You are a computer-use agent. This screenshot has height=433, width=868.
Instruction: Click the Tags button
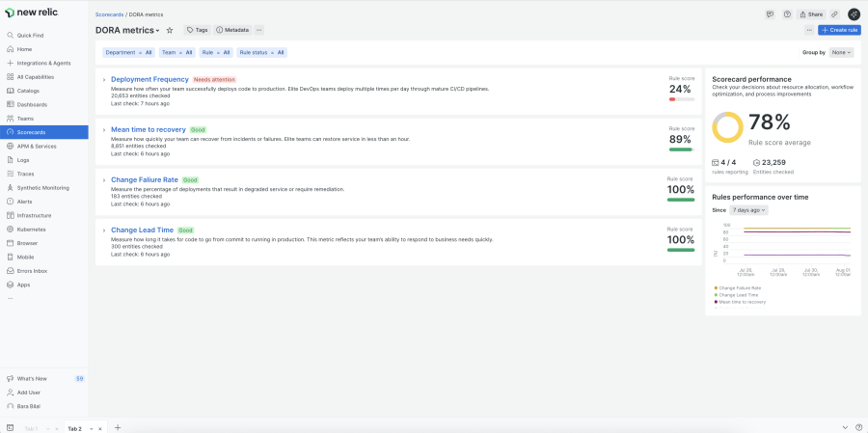click(x=197, y=30)
